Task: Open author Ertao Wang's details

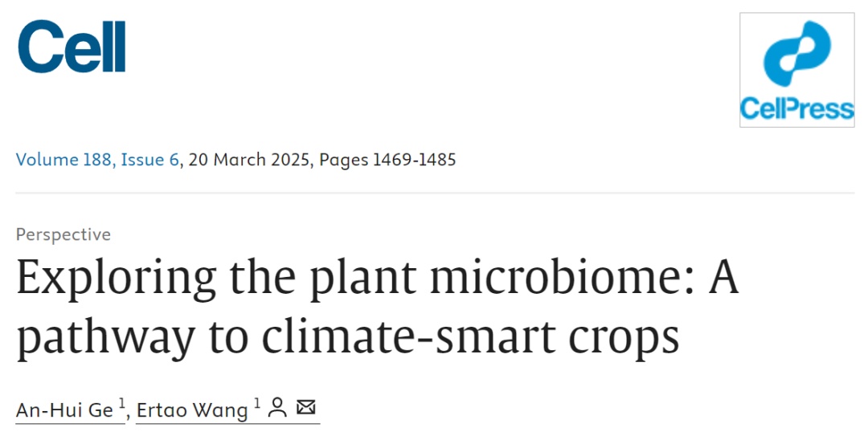Action: 192,409
